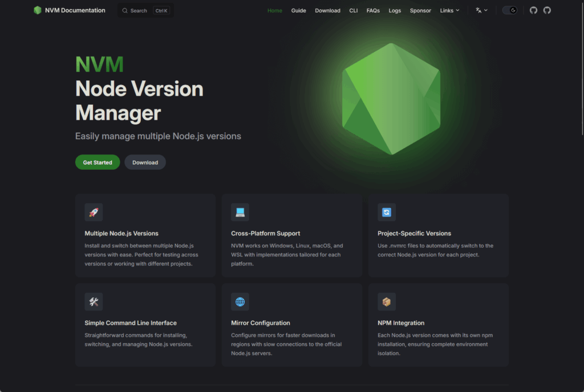Click the rocket icon on Multiple Node.js Versions card

(x=94, y=213)
